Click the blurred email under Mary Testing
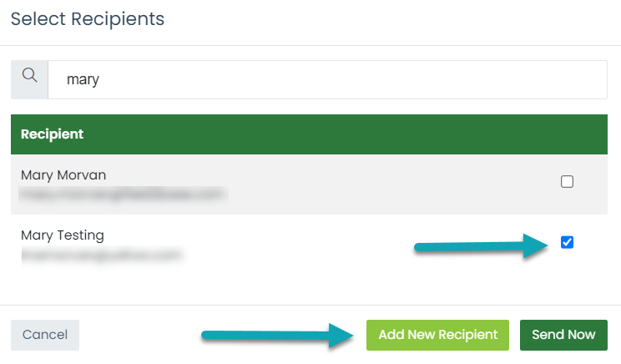This screenshot has width=621, height=364. click(102, 255)
